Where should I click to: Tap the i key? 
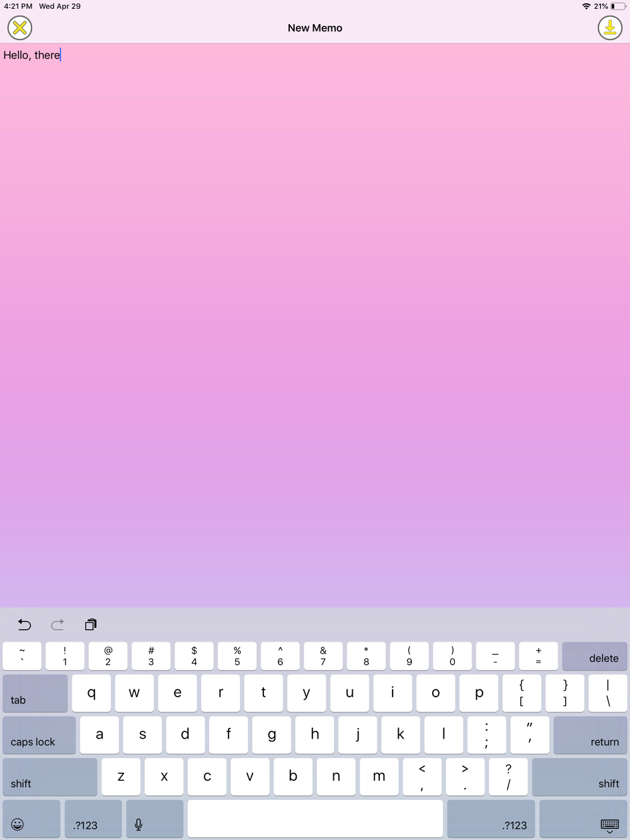(x=392, y=693)
